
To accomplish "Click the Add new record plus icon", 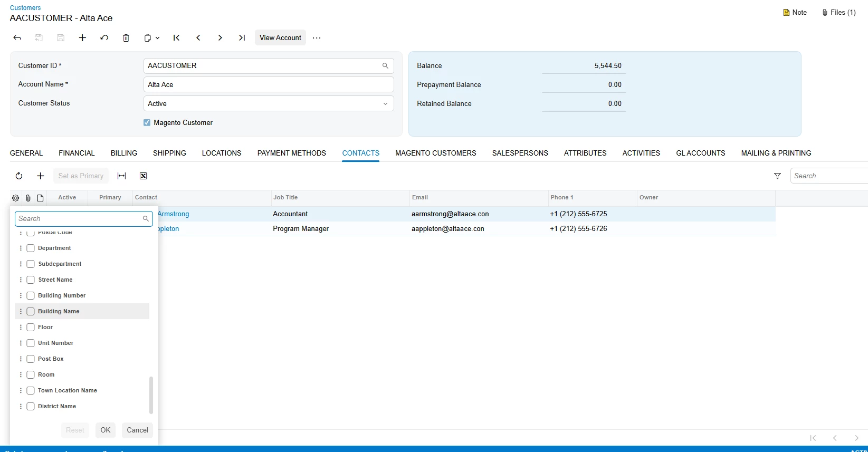I will pyautogui.click(x=82, y=38).
